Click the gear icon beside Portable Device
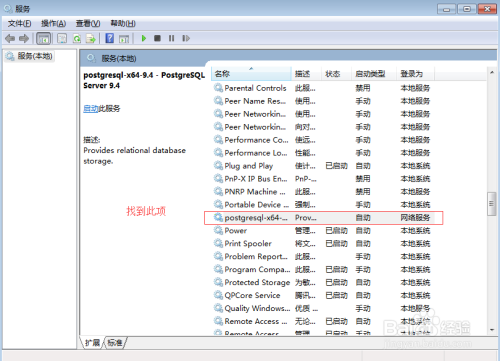The width and height of the screenshot is (500, 361). point(218,204)
